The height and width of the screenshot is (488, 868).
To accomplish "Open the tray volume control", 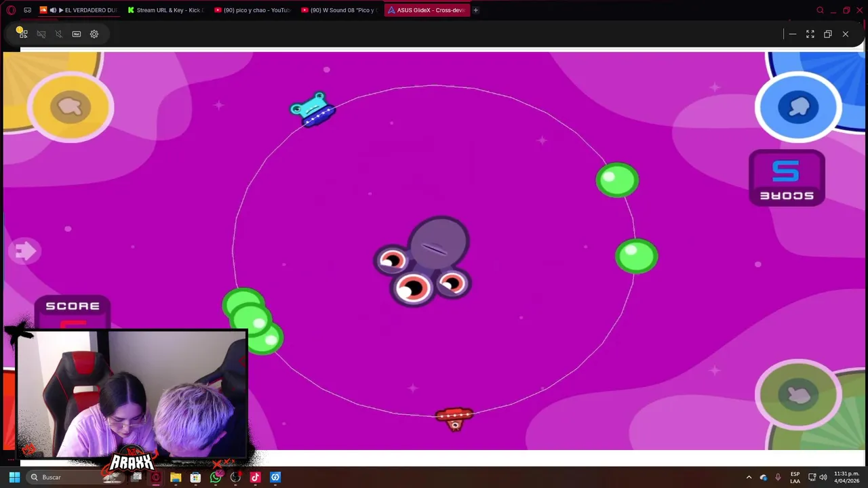I will (x=823, y=477).
